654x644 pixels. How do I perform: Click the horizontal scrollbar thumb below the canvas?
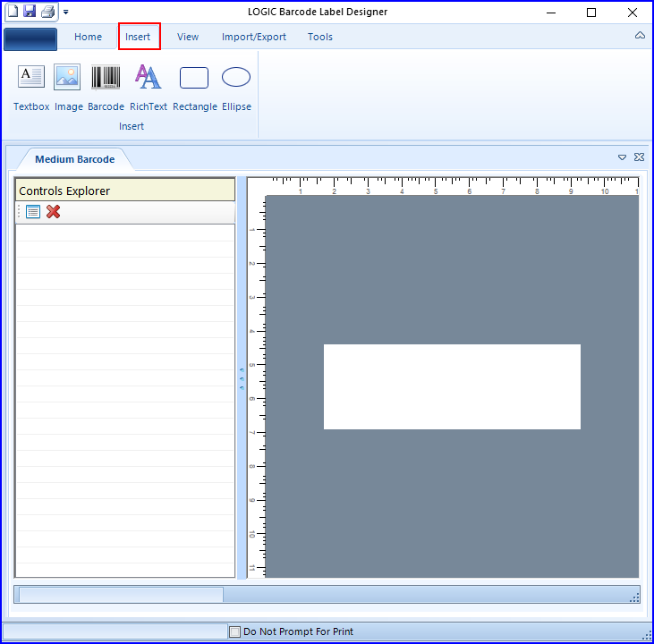[x=121, y=595]
